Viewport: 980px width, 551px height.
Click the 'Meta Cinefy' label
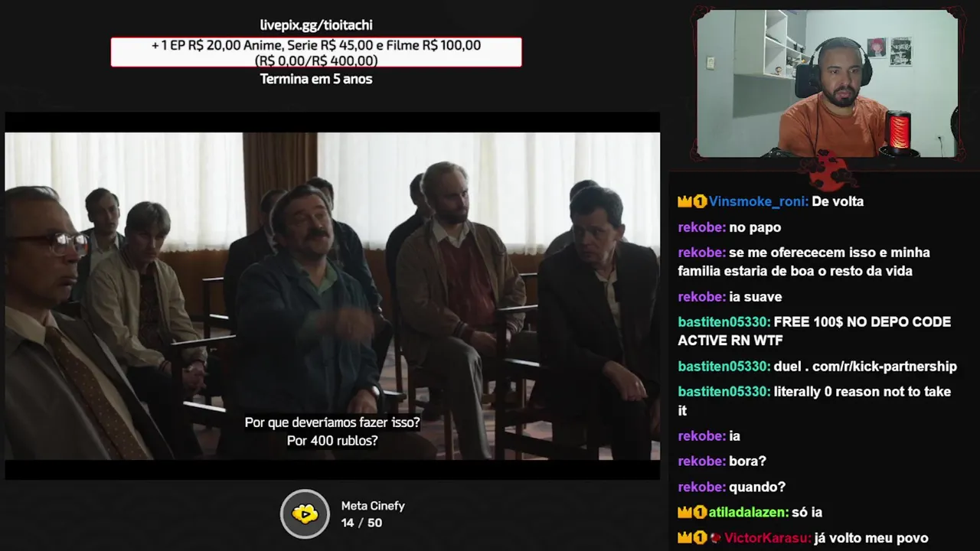point(373,506)
